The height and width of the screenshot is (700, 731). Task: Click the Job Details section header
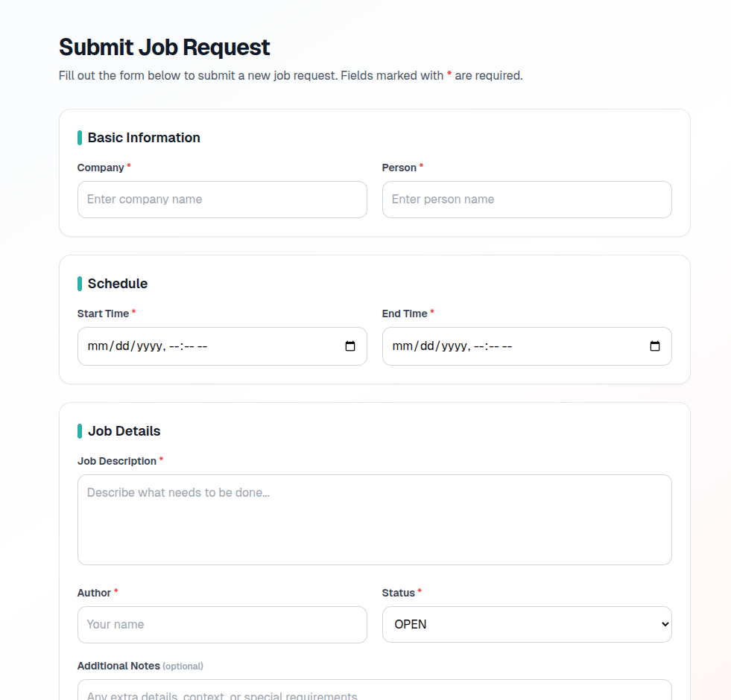[x=124, y=430]
